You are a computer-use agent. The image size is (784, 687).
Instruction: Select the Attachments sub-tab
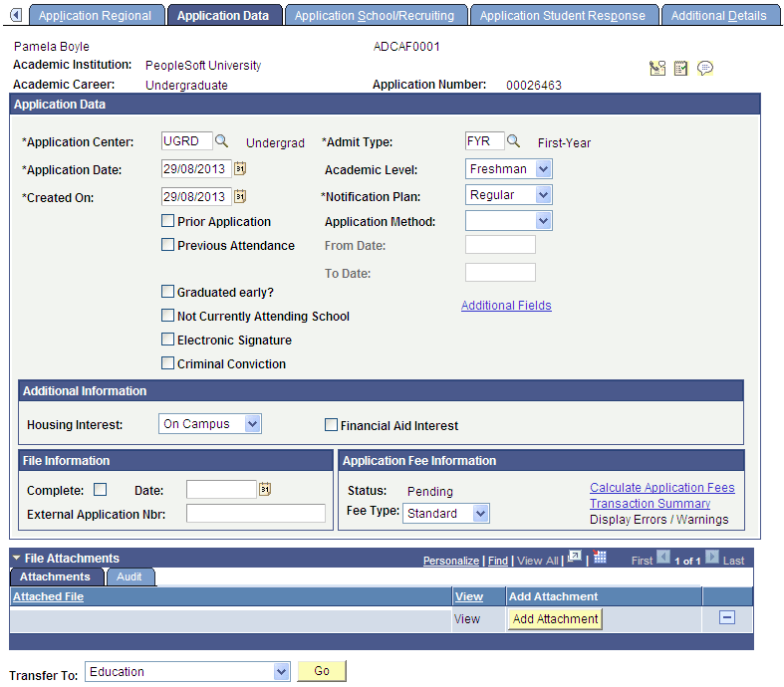click(55, 576)
